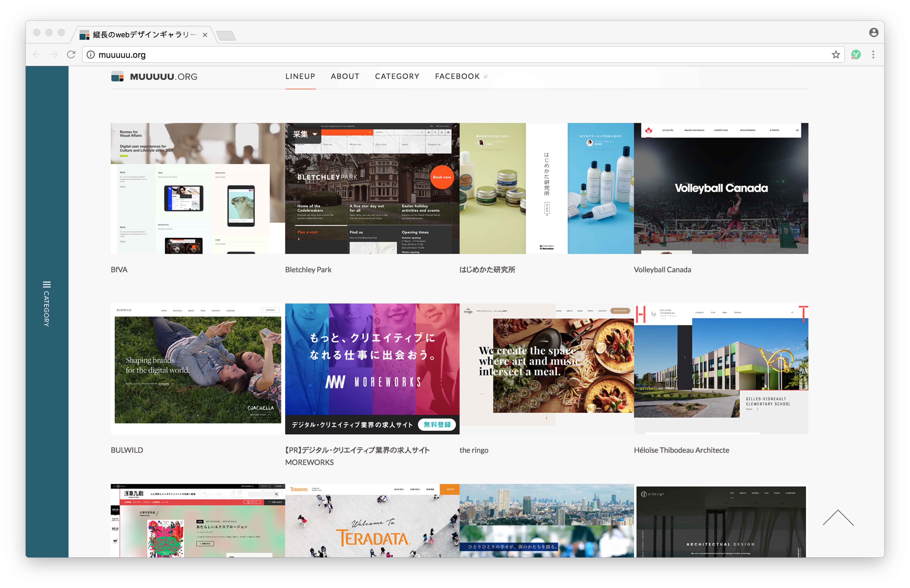
Task: Open the Volleyball Canada site thumbnail
Action: pyautogui.click(x=721, y=188)
